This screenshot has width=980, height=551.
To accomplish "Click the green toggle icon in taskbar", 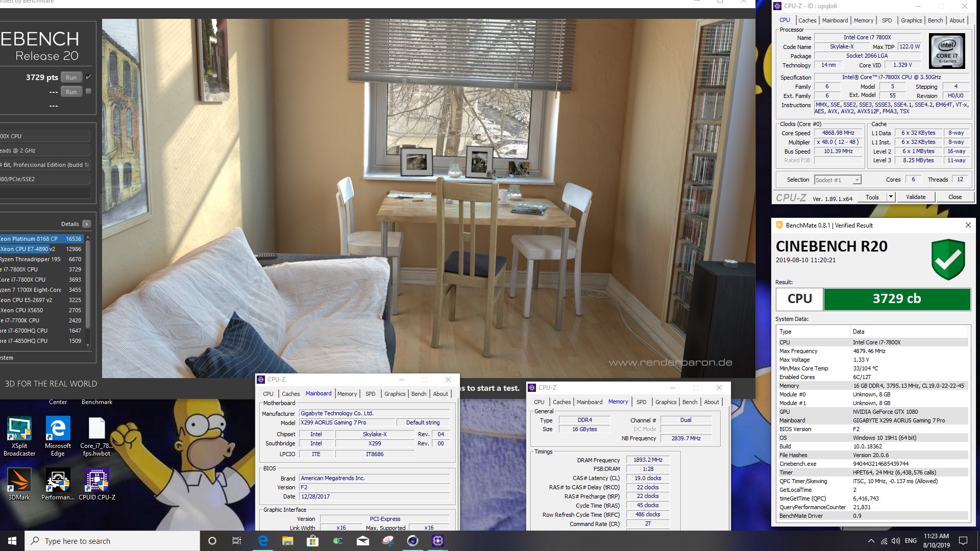I will tap(338, 541).
